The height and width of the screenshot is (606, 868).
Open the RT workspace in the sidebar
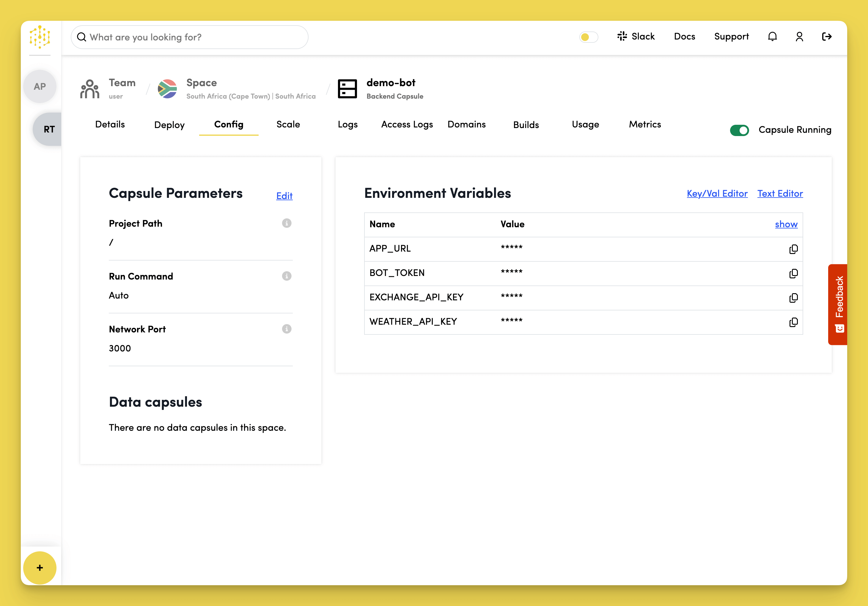[x=48, y=129]
